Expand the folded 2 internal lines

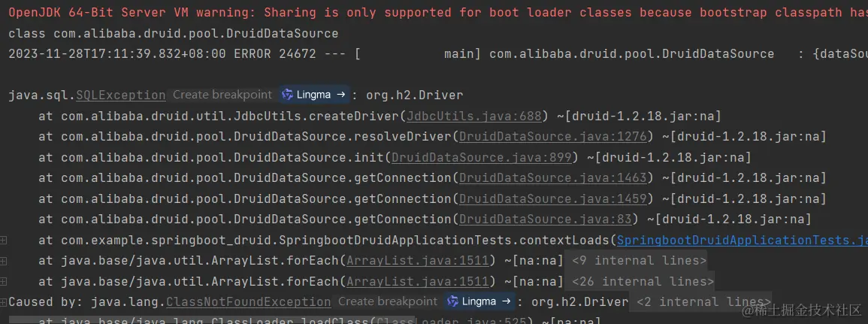point(703,302)
